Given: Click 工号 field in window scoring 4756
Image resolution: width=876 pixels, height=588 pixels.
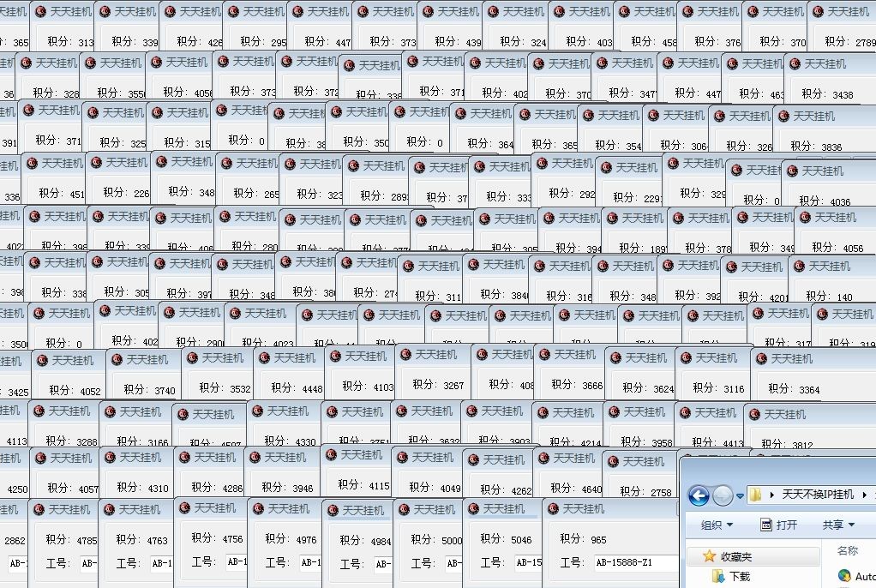Looking at the screenshot, I should tap(236, 561).
